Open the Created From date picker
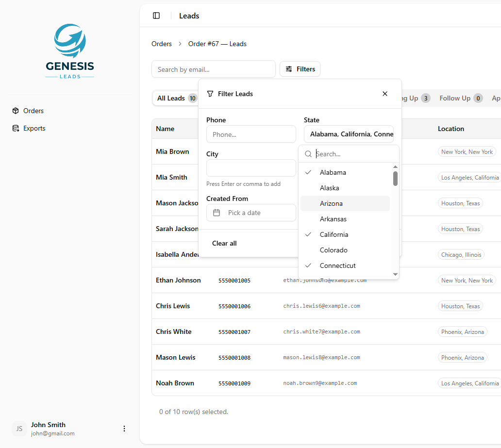501x448 pixels. [251, 213]
